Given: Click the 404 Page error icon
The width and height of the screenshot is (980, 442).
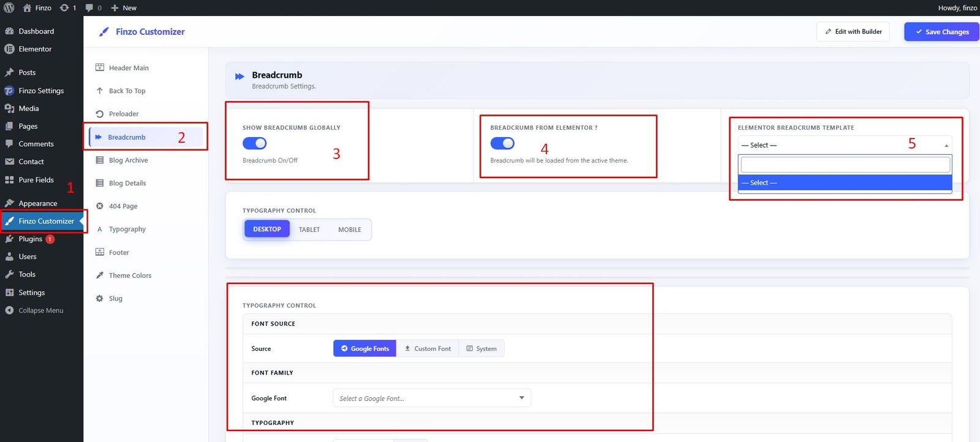Looking at the screenshot, I should (100, 206).
